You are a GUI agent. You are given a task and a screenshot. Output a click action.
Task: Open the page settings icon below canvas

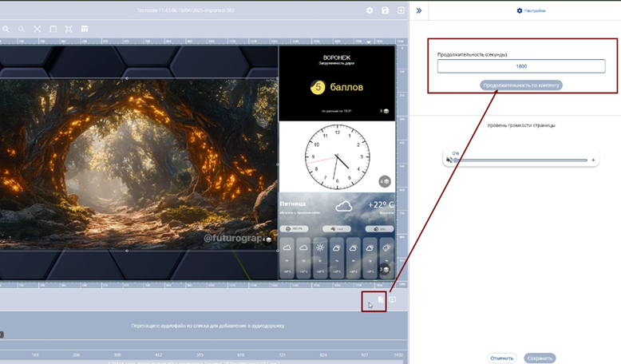pos(380,299)
